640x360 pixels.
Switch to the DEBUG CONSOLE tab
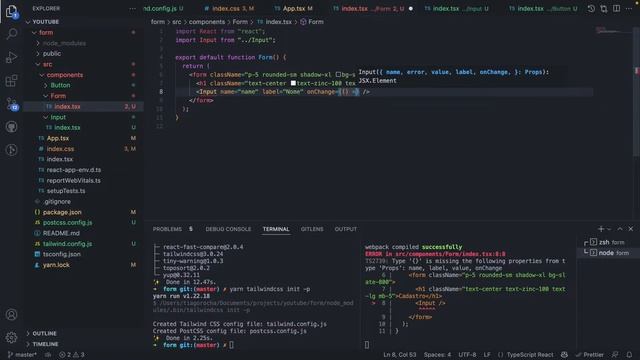click(228, 229)
